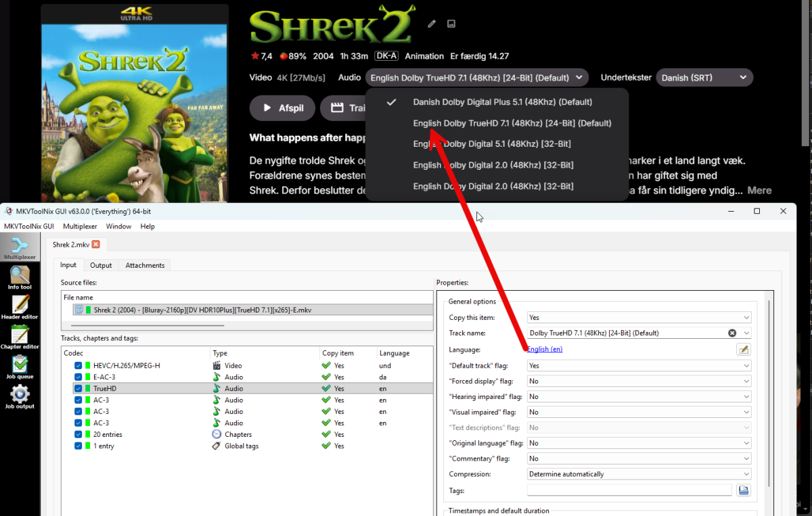Viewport: 812px width, 516px height.
Task: Open the Copy this item dropdown
Action: [x=639, y=318]
